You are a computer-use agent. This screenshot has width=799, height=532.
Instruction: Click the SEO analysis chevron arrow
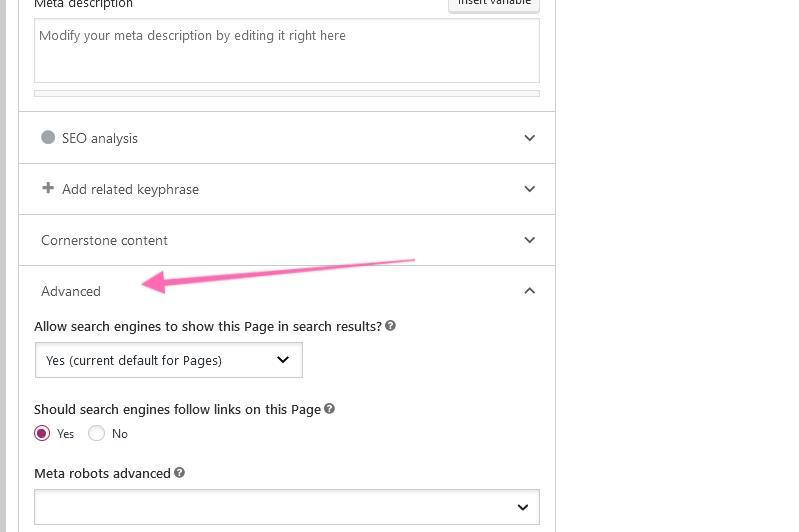(x=530, y=138)
